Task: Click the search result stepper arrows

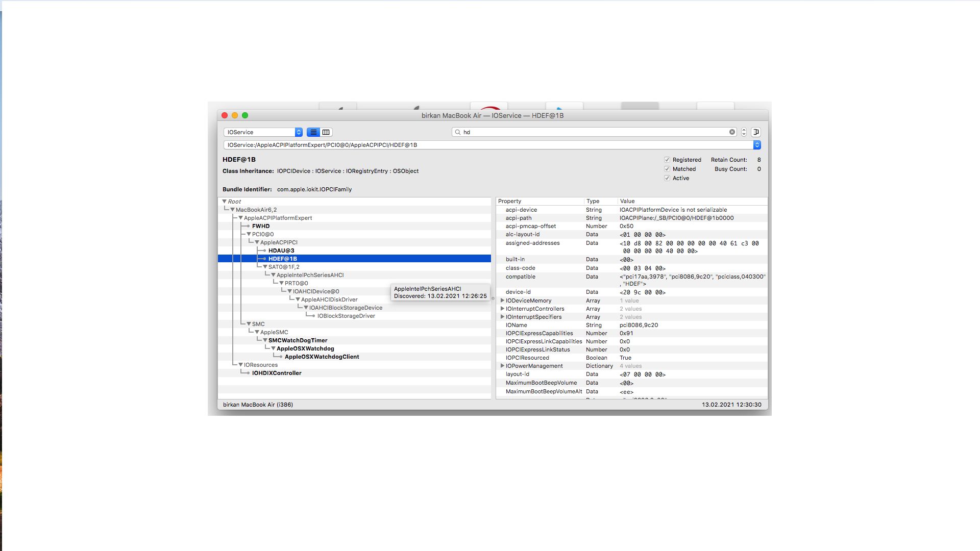Action: [x=744, y=132]
